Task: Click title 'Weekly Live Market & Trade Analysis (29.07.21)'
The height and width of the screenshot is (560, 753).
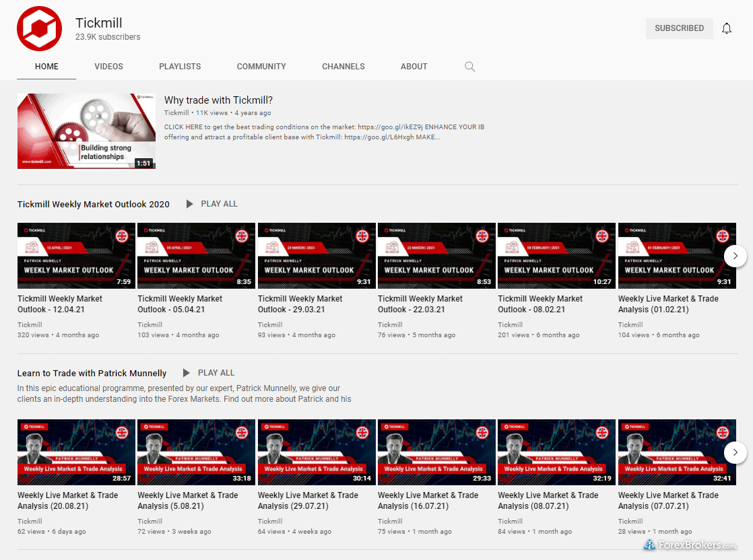Action: tap(308, 501)
